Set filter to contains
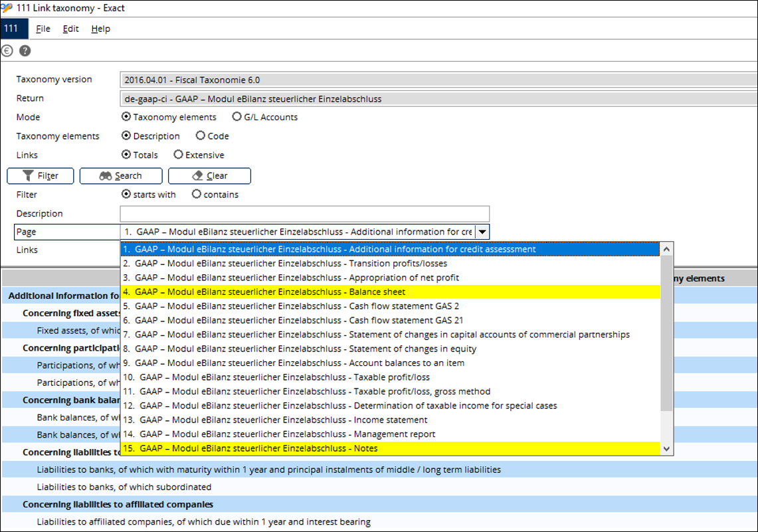This screenshot has width=758, height=532. (196, 194)
